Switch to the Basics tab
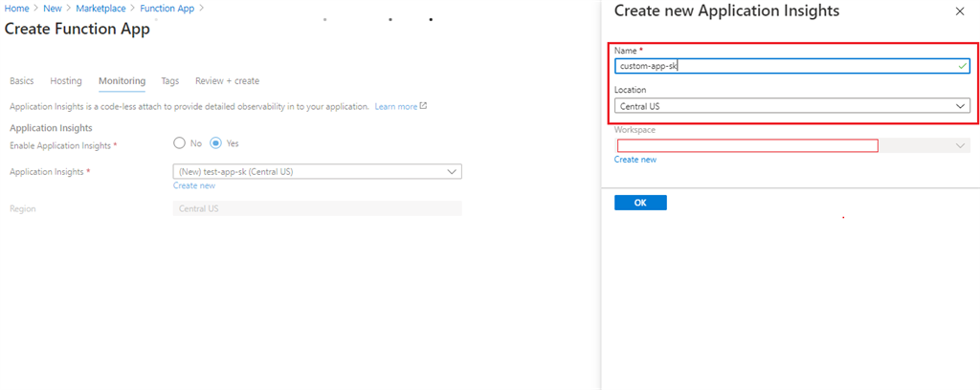The image size is (980, 390). tap(22, 81)
